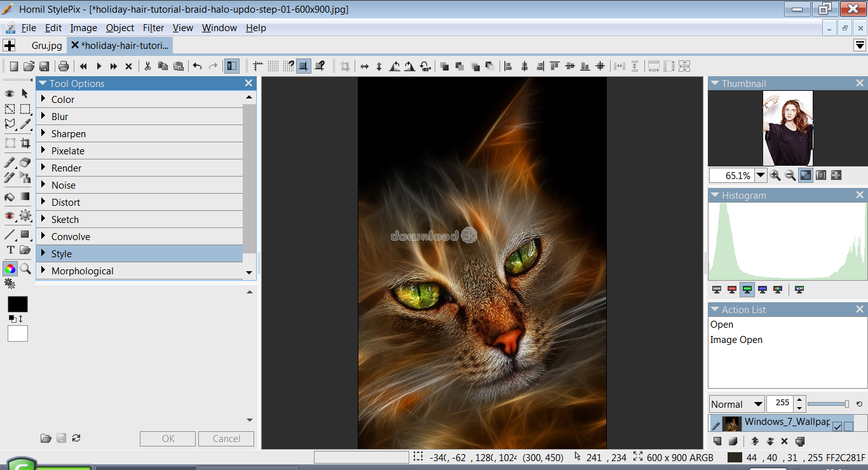Click the add new tab plus button
Viewport: 868px width, 470px height.
pyautogui.click(x=9, y=45)
